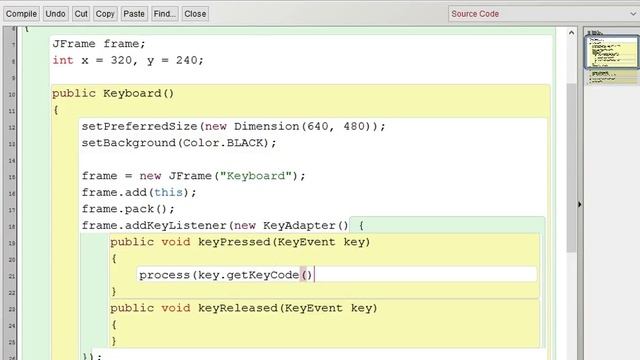Click line number 21 in margin
This screenshot has width=640, height=360.
coord(12,276)
